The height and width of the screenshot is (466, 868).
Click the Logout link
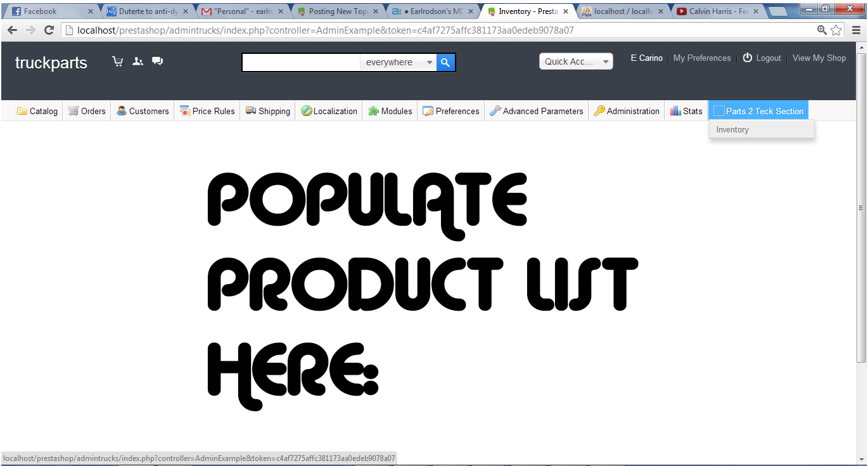pos(762,58)
